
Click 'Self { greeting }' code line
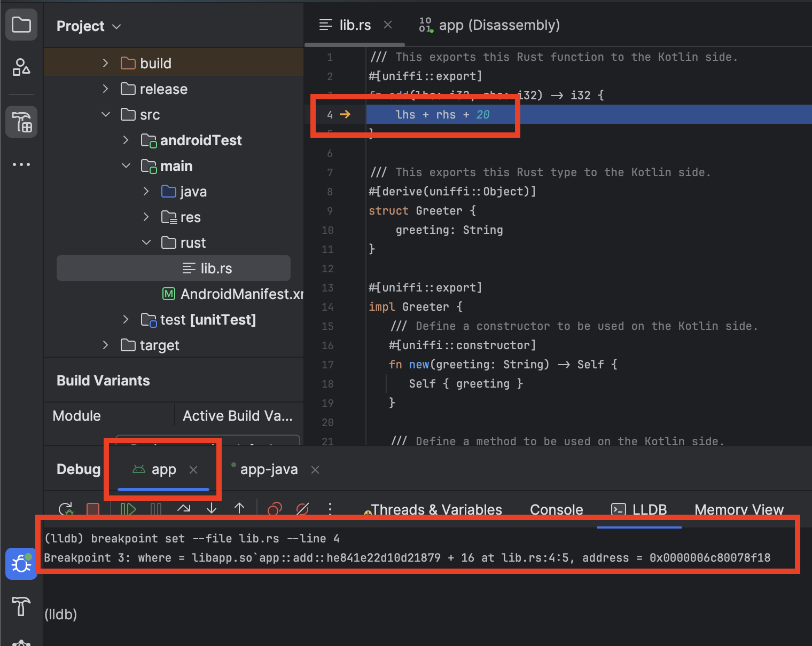pyautogui.click(x=466, y=384)
